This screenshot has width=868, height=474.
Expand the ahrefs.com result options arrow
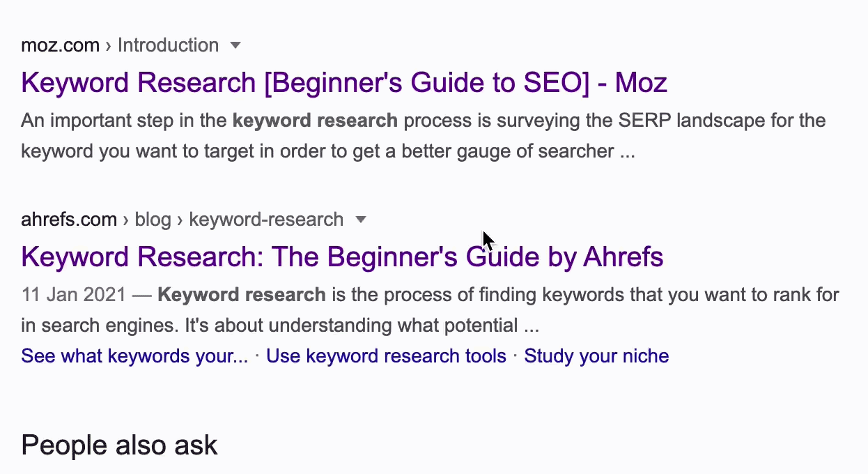click(361, 219)
